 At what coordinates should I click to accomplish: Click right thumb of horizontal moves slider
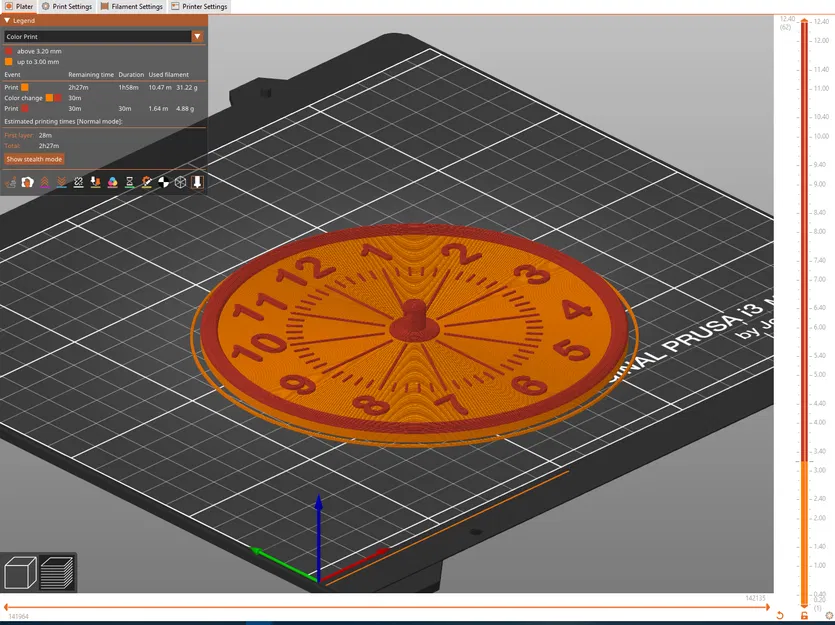(767, 607)
